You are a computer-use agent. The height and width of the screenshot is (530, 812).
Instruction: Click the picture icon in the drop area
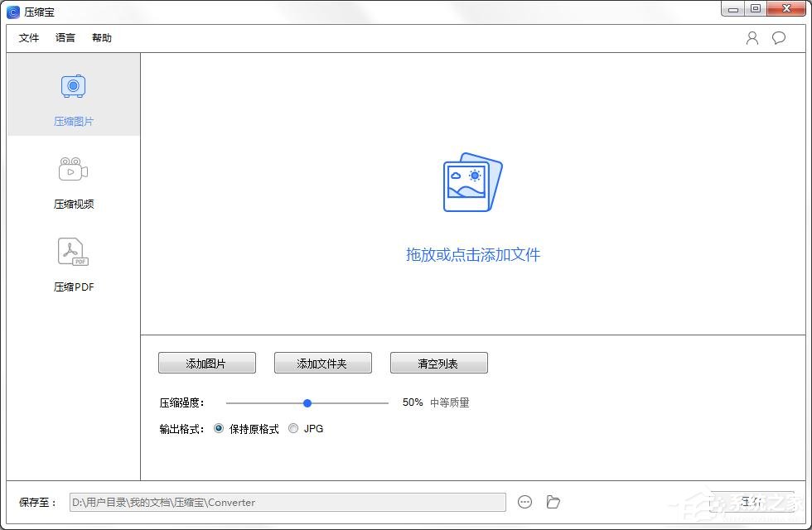point(472,181)
